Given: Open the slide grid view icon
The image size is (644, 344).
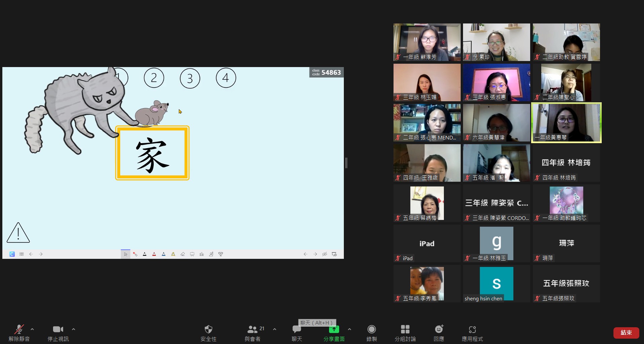Looking at the screenshot, I should [21, 254].
